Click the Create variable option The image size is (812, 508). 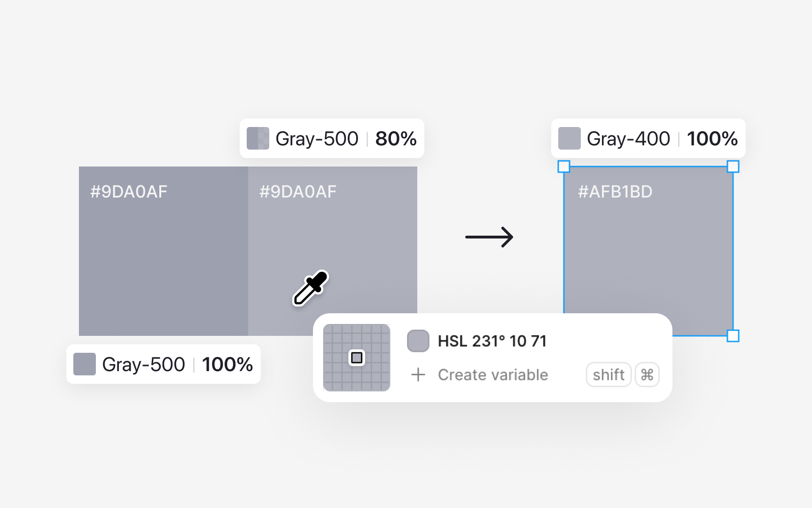492,375
